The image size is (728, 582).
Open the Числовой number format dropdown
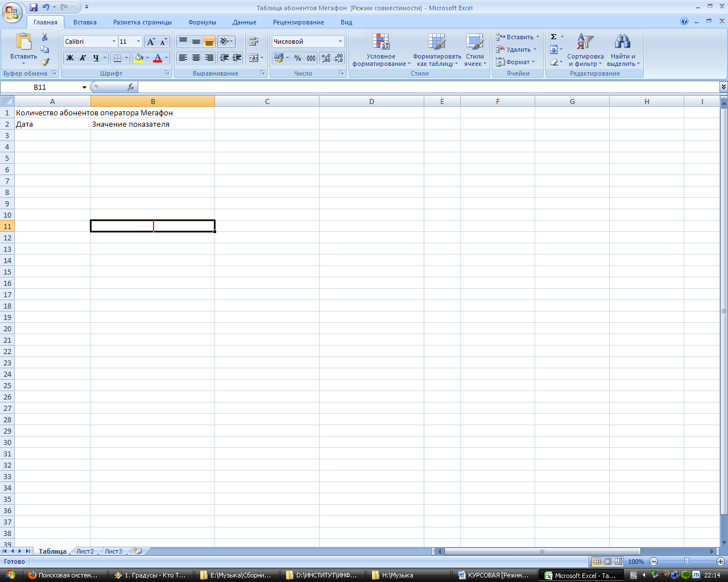coord(341,41)
